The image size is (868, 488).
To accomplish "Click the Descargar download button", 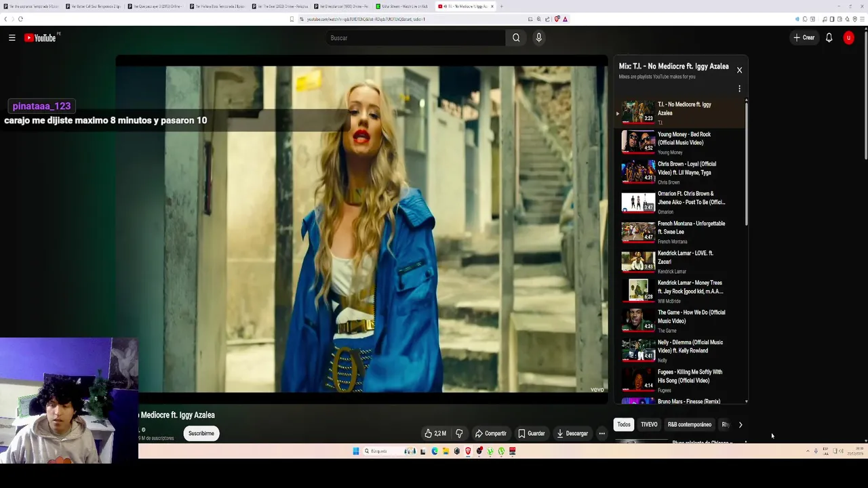I will click(572, 433).
